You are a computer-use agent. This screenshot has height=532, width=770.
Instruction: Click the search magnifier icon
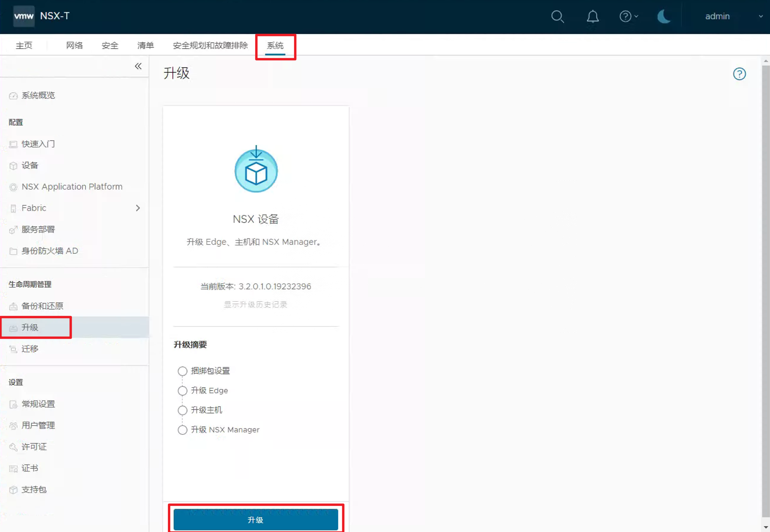tap(557, 16)
